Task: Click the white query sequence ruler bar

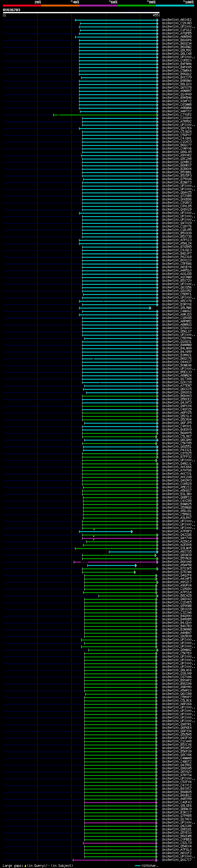Action: [x=81, y=12]
